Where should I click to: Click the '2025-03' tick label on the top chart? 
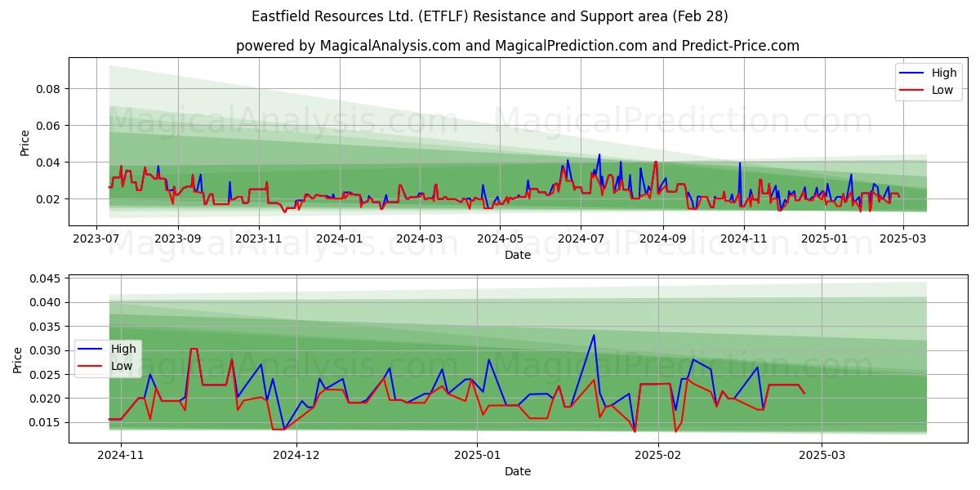(902, 238)
